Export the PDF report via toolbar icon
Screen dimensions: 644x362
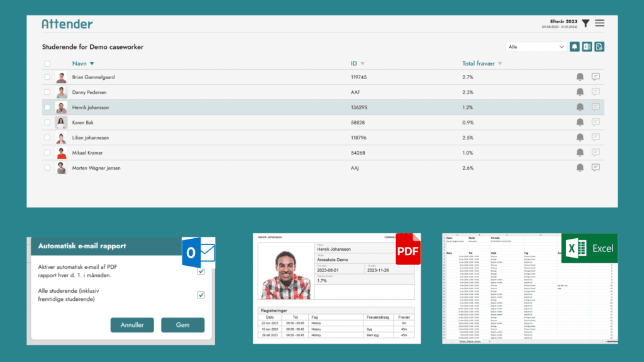599,47
